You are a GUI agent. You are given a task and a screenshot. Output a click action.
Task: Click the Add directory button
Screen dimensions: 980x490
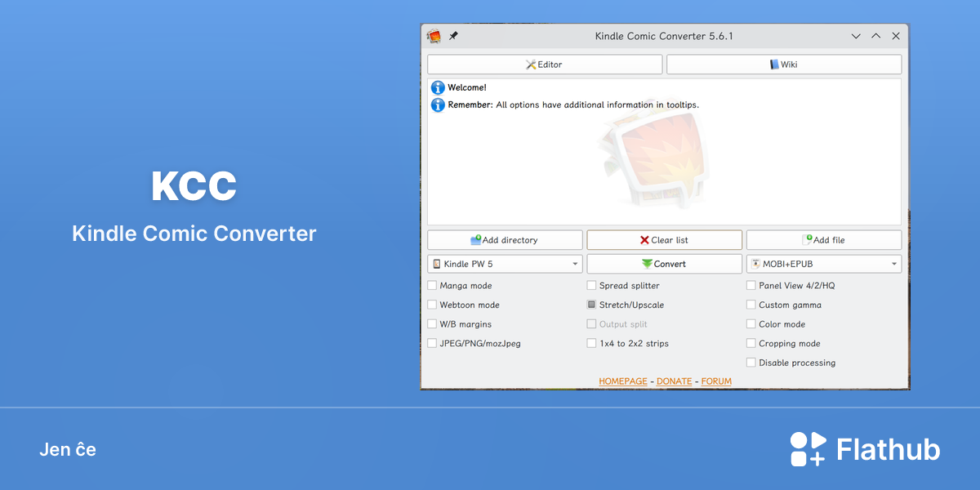(x=505, y=240)
